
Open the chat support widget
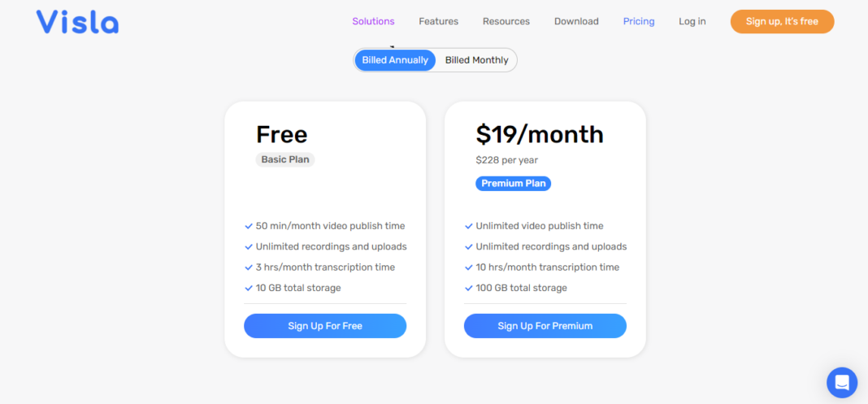pos(841,382)
